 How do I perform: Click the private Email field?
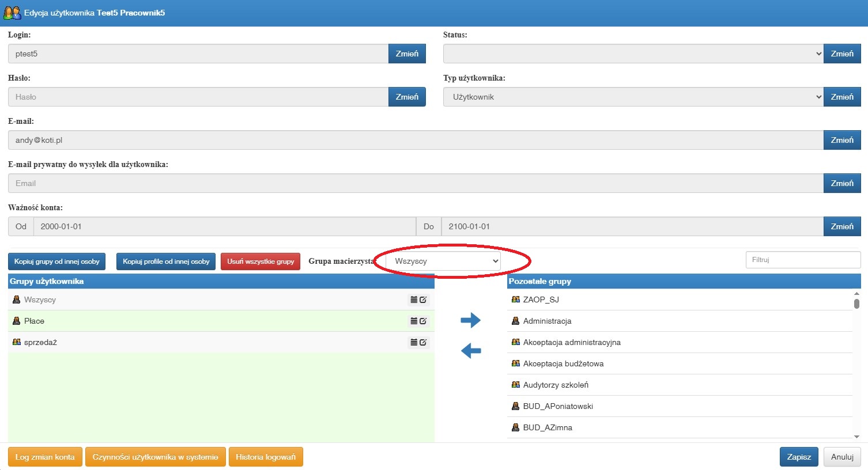pos(416,183)
